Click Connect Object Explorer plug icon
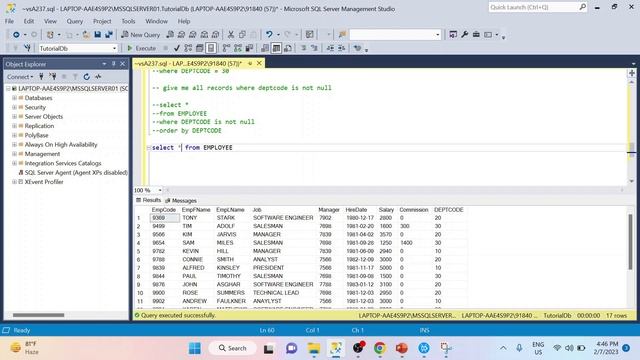This screenshot has height=360, width=640. pos(41,77)
